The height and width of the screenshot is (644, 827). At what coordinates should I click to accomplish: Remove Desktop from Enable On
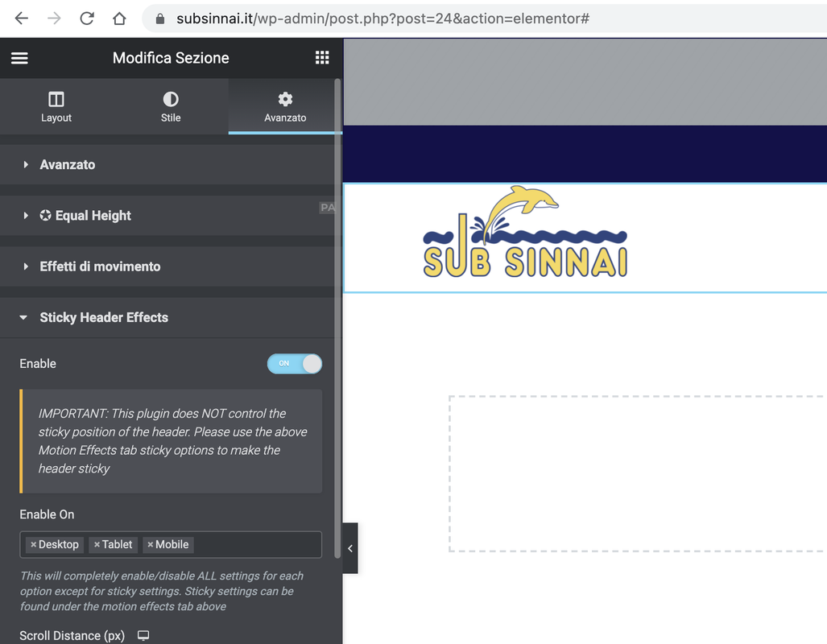33,545
